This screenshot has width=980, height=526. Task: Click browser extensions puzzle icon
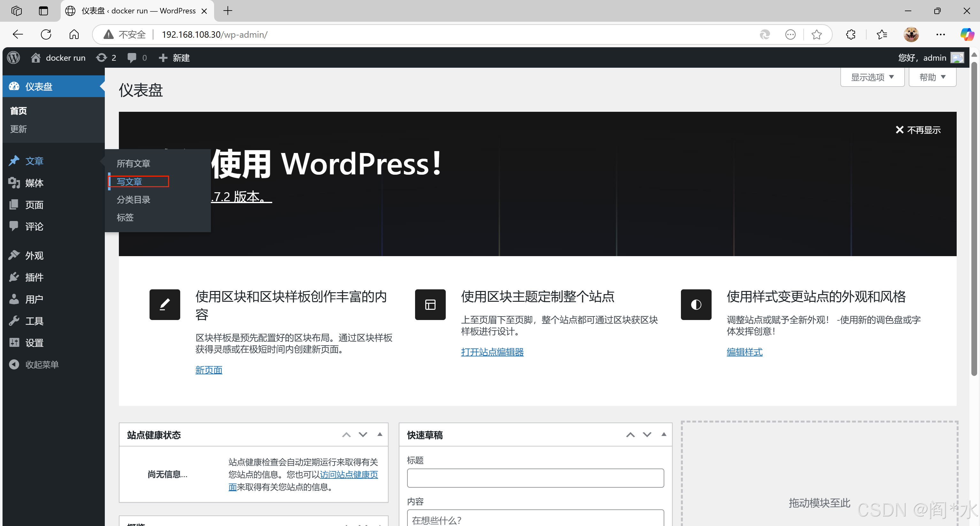(x=851, y=34)
